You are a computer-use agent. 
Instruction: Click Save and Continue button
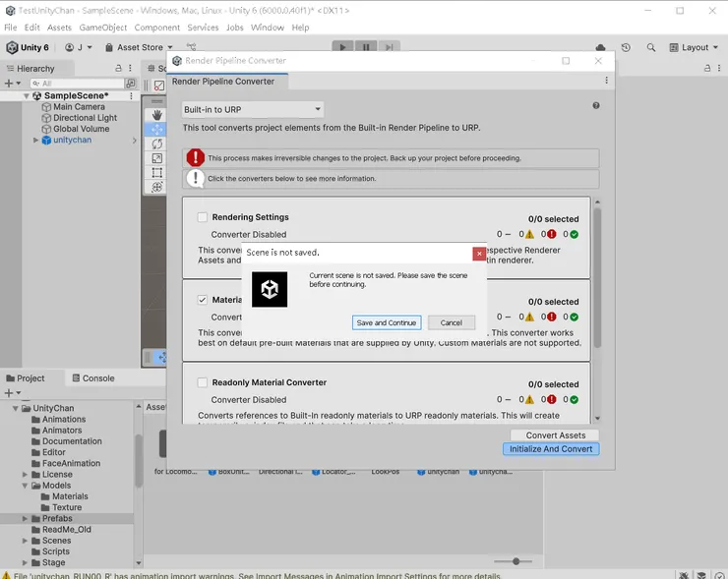387,322
